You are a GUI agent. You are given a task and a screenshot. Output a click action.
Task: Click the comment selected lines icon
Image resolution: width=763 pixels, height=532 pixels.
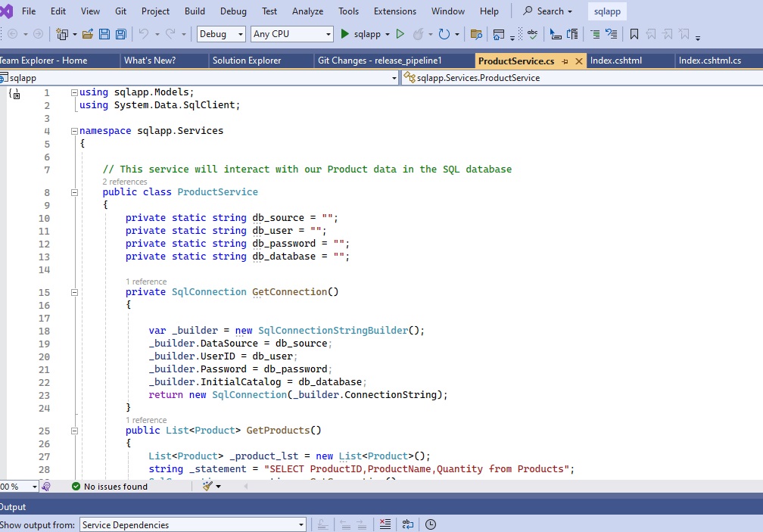[x=595, y=34]
